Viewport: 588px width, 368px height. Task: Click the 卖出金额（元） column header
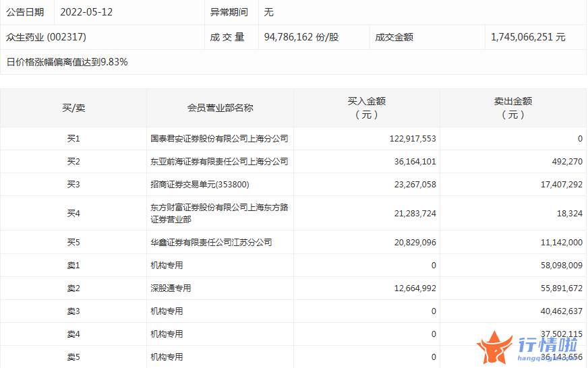(513, 108)
